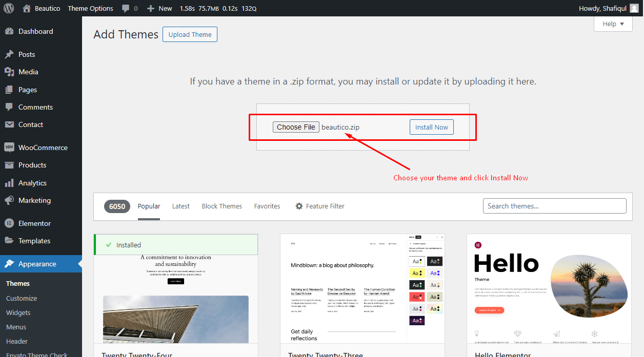Click the Elementor badge on Hello theme
The width and height of the screenshot is (644, 357).
(x=478, y=245)
